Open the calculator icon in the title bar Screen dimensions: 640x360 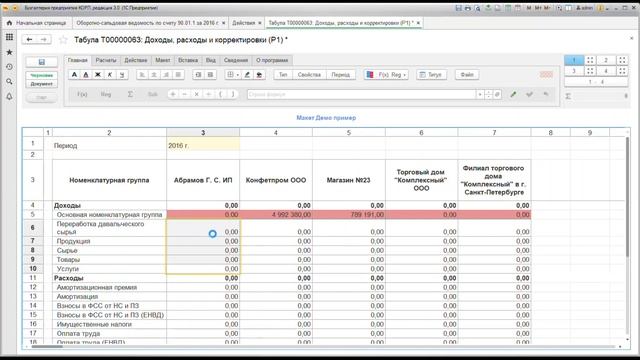click(x=508, y=8)
